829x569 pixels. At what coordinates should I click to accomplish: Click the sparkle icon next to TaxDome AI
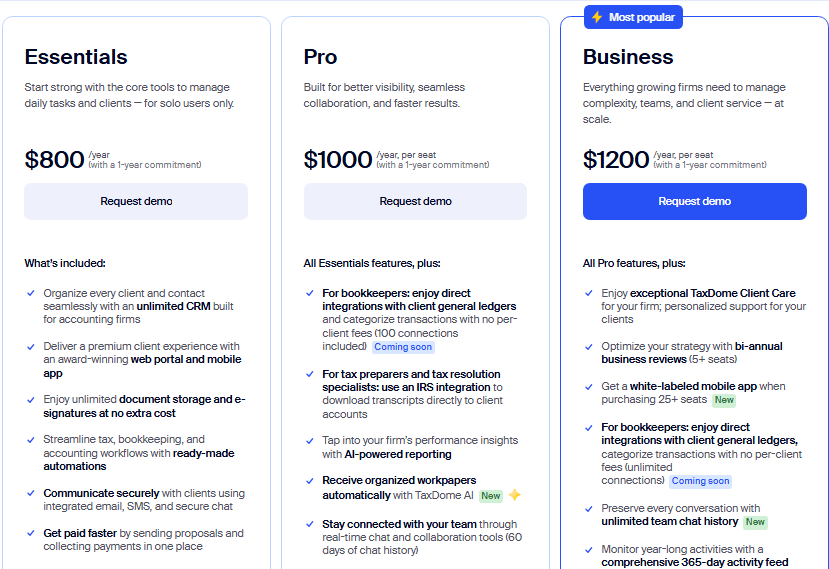point(514,495)
